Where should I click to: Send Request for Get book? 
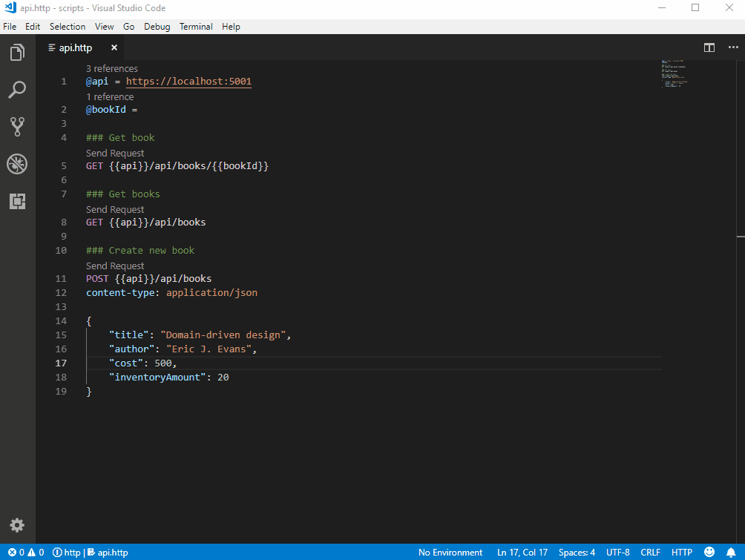[x=115, y=153]
